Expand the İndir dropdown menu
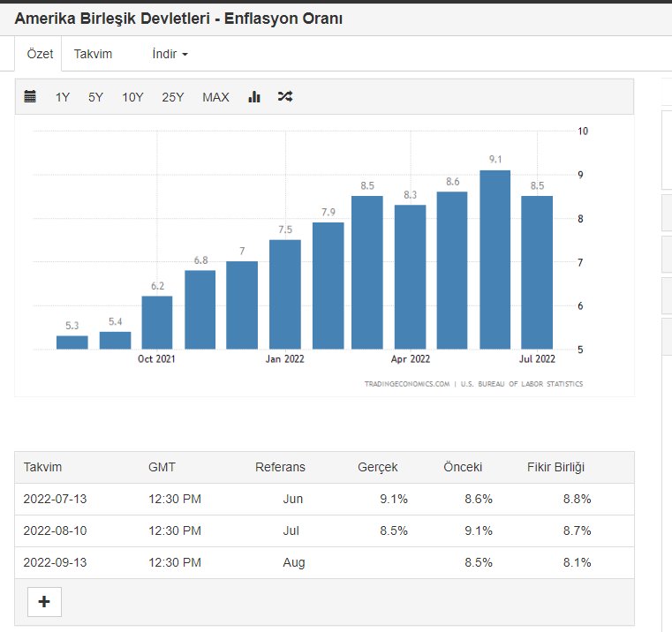The width and height of the screenshot is (672, 632). [170, 54]
